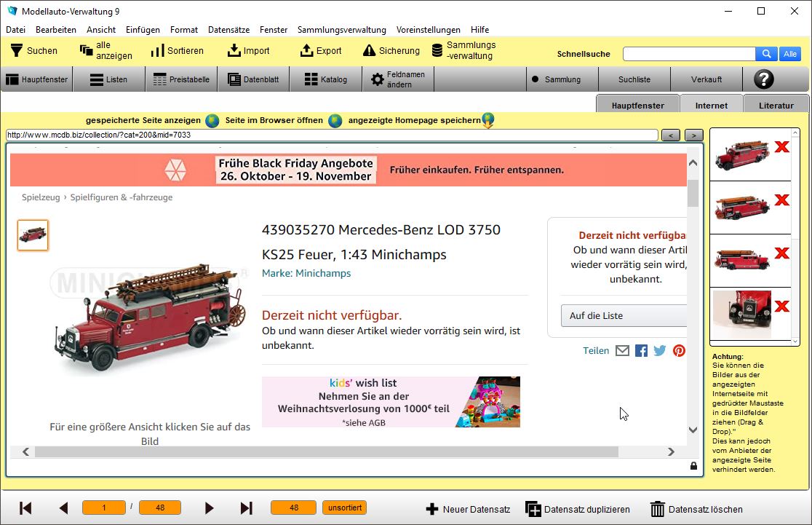Viewport: 812px width, 525px height.
Task: Select the Sammlung radio button
Action: [x=536, y=79]
